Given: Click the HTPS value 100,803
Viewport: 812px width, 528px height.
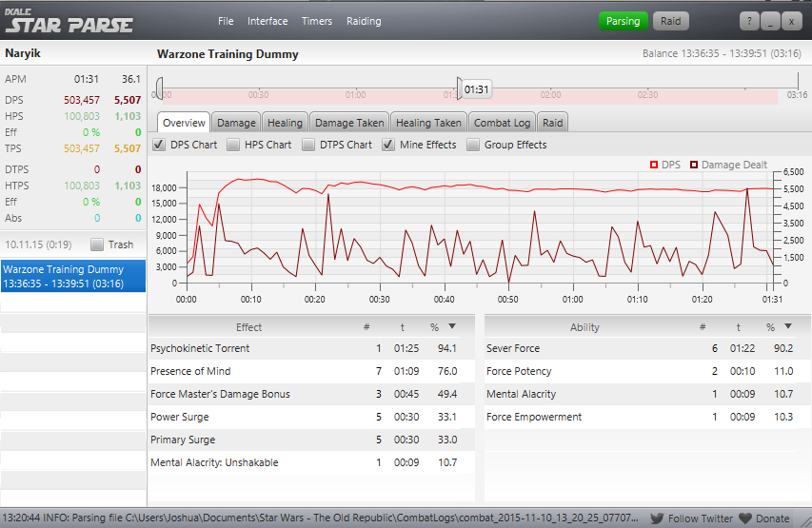Looking at the screenshot, I should click(x=81, y=186).
